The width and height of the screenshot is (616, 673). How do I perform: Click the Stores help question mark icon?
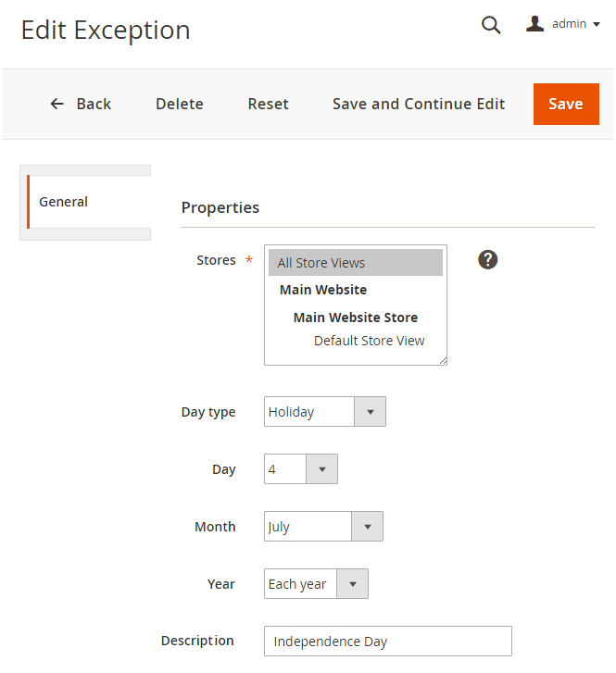[x=488, y=260]
